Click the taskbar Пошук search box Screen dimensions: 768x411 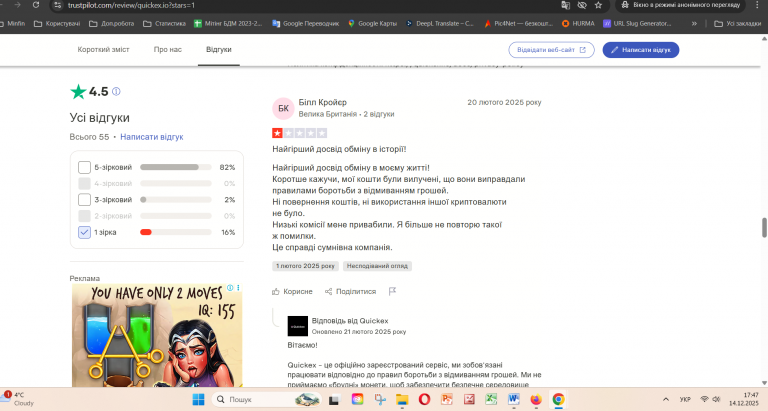pyautogui.click(x=267, y=400)
